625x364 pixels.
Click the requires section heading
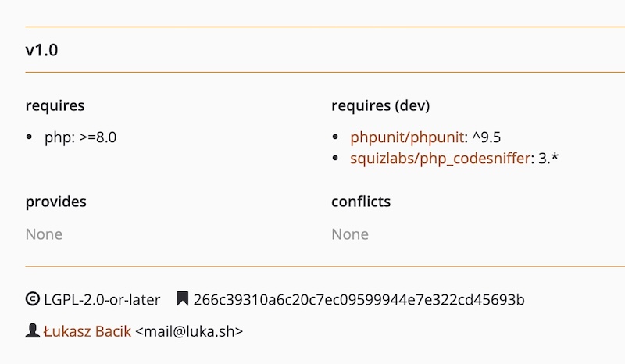click(55, 105)
